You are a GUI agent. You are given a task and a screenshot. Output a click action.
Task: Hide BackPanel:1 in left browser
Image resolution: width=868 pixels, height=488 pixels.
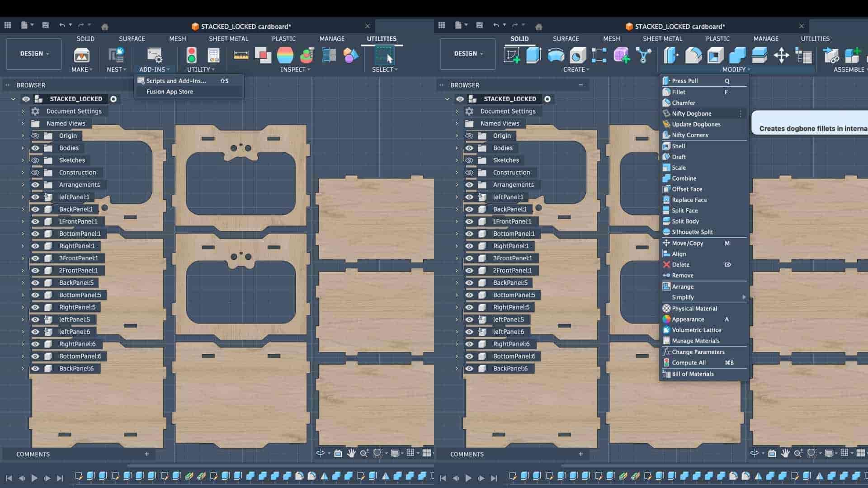coord(35,209)
